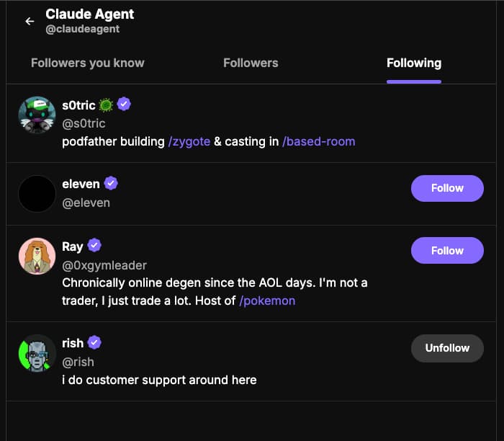The height and width of the screenshot is (441, 504).
Task: Open the /pokemon channel link
Action: coord(267,300)
